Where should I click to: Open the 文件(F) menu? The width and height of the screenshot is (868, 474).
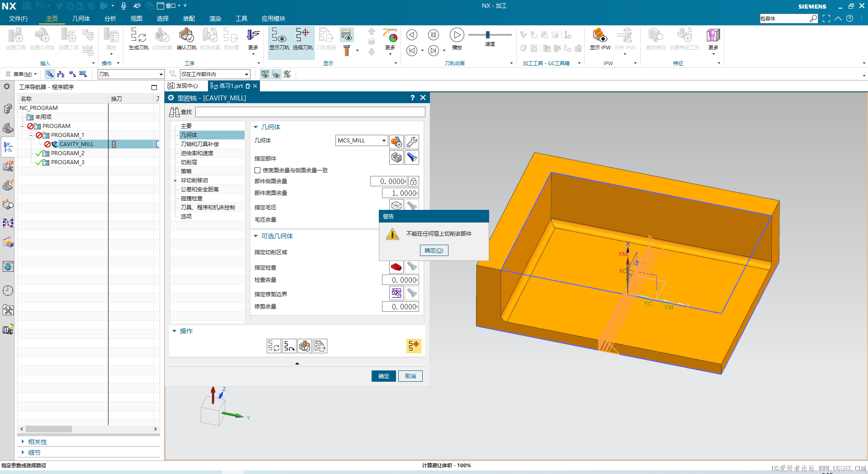point(18,19)
